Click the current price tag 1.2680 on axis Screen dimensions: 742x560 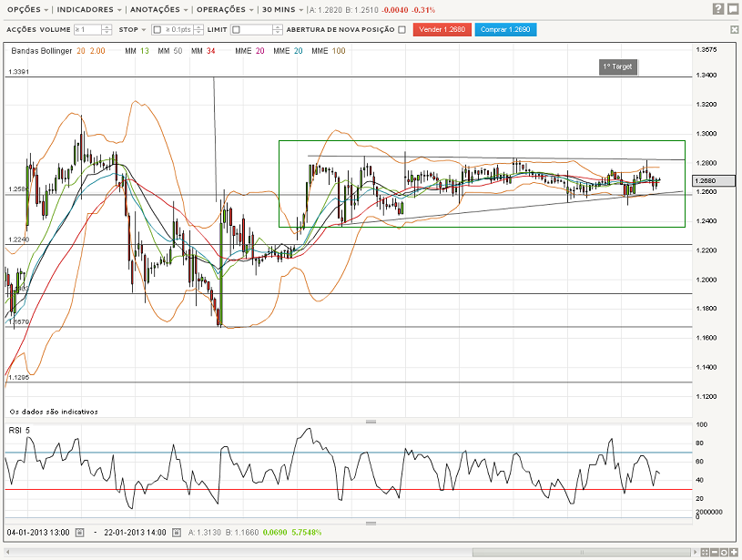[x=714, y=181]
